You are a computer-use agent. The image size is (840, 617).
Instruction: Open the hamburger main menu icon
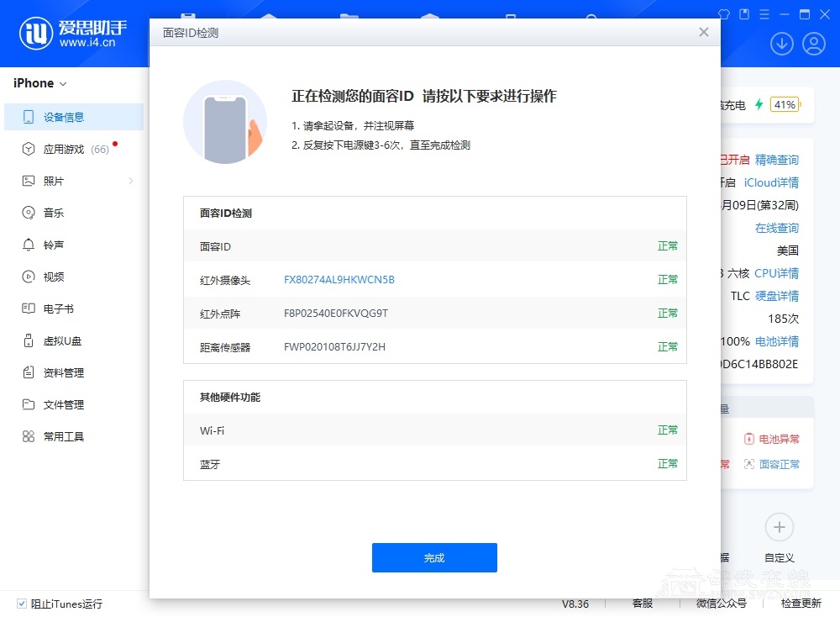[764, 13]
